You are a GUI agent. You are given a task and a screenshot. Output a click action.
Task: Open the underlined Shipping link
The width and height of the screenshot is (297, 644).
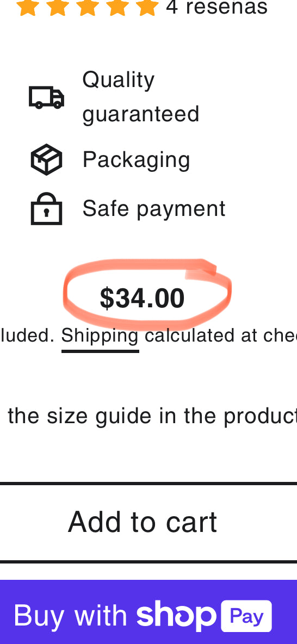100,336
